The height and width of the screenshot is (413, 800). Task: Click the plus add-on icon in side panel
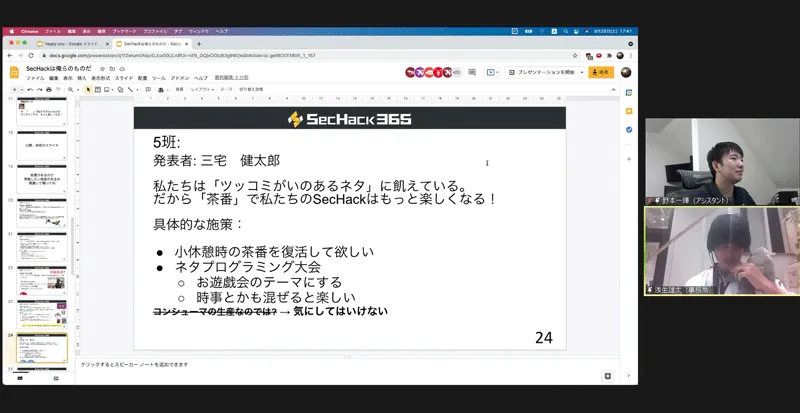pos(629,159)
